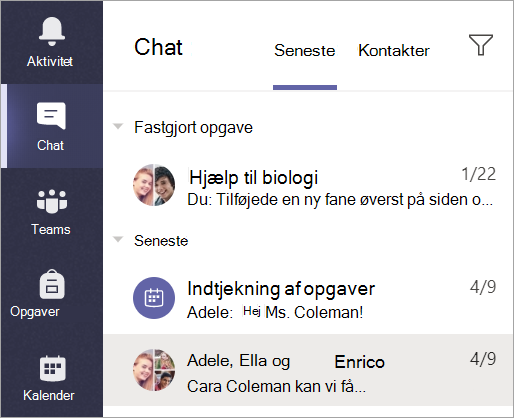514x418 pixels.
Task: Click the Kalender label in sidebar
Action: (49, 395)
